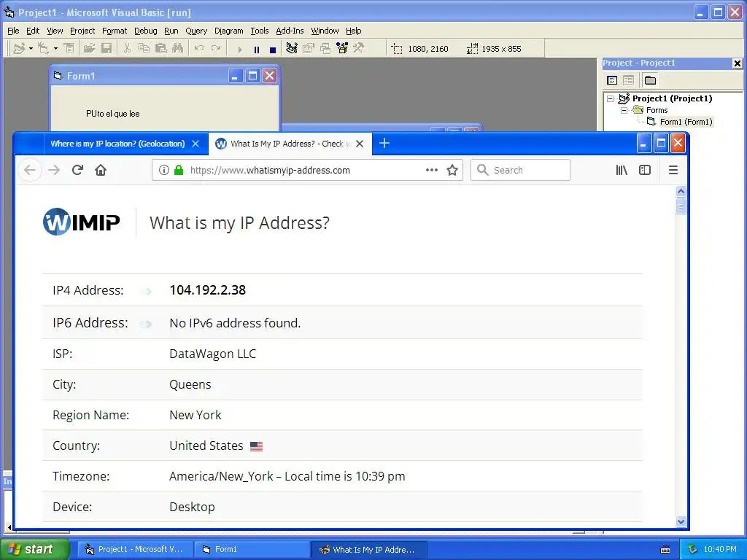Screen dimensions: 747x560
Task: Click the green padlock secure connection icon
Action: coord(179,170)
